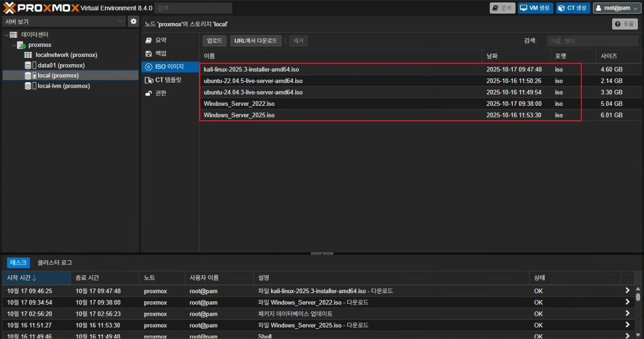Sort ISO list by 포맷 column header
The height and width of the screenshot is (339, 644).
click(573, 56)
